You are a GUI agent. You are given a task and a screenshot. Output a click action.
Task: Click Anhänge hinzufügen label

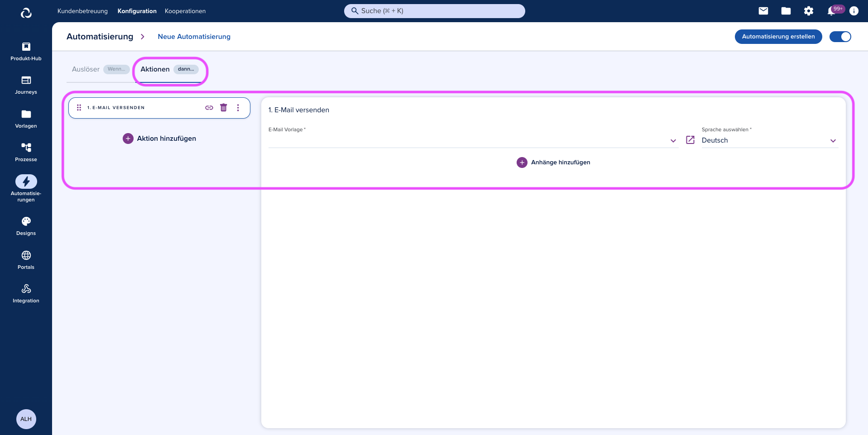coord(561,163)
